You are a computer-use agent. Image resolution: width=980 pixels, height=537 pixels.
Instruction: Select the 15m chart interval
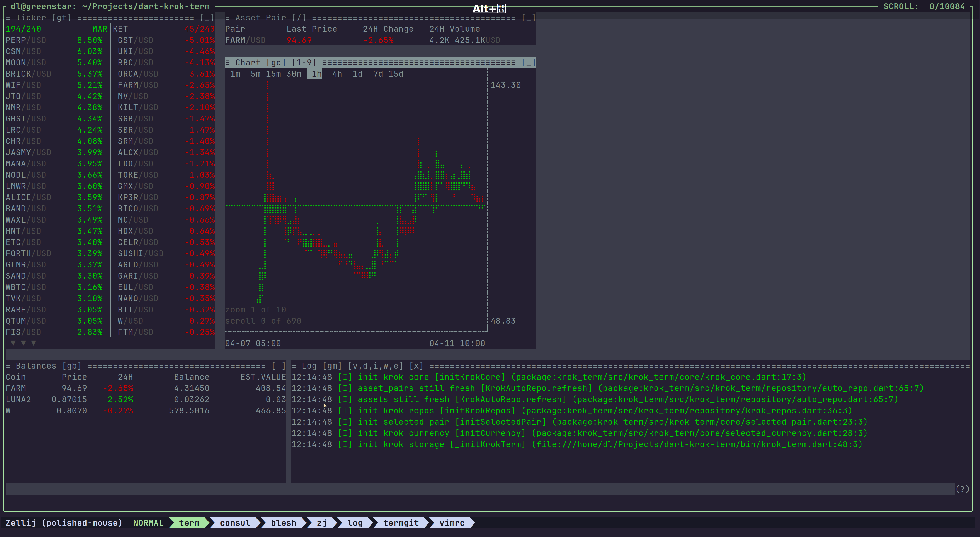(273, 74)
